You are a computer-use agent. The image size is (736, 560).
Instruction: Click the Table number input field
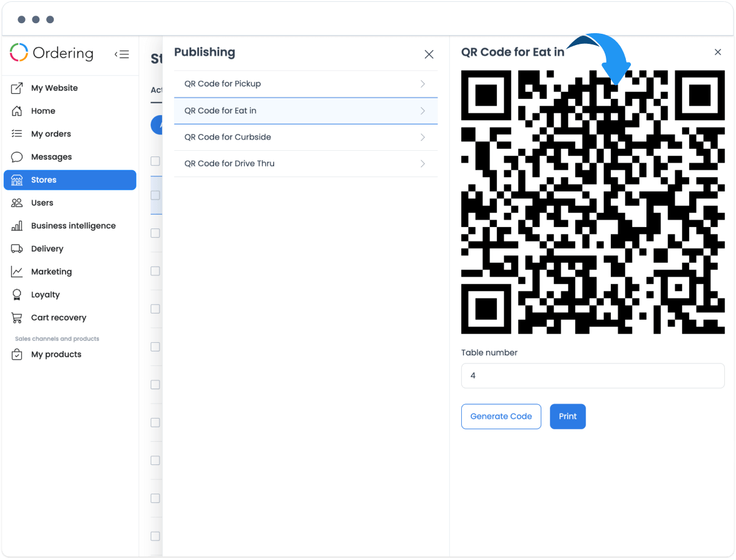tap(593, 375)
